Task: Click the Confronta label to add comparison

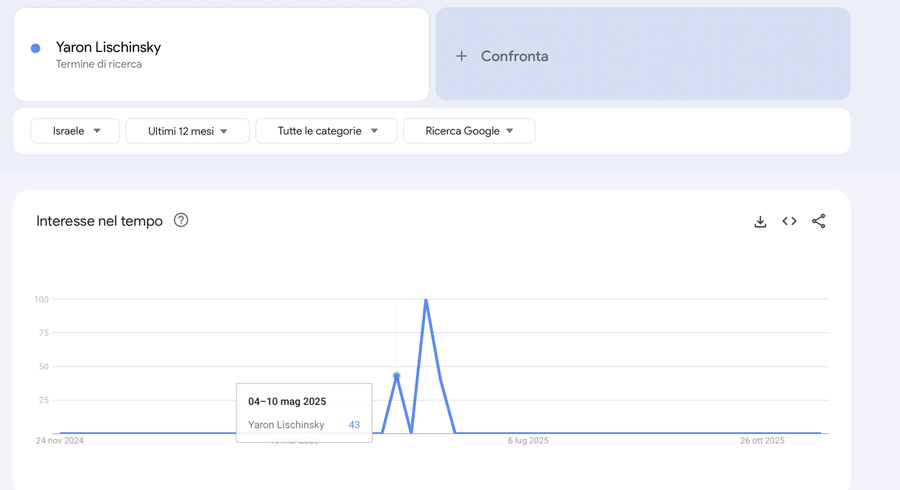Action: (514, 56)
